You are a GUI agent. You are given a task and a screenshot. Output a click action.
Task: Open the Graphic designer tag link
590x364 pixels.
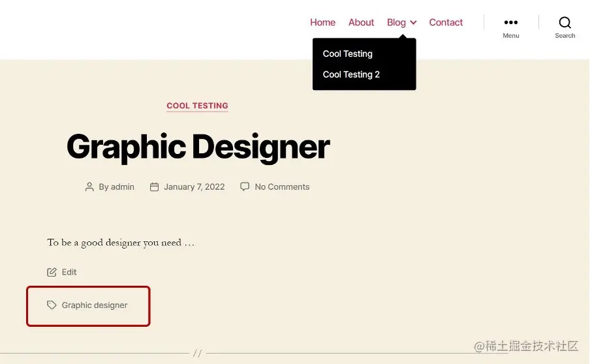click(x=95, y=305)
